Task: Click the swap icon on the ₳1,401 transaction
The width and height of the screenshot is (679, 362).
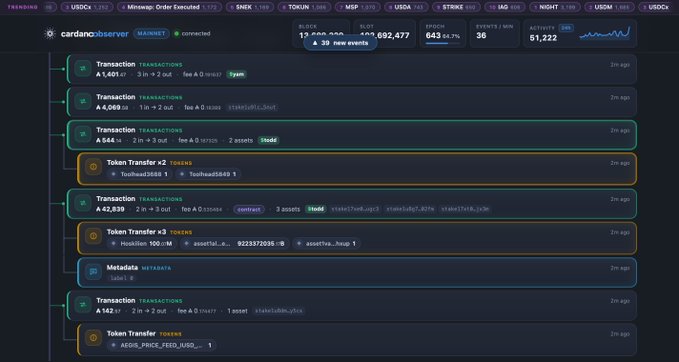Action: [82, 69]
